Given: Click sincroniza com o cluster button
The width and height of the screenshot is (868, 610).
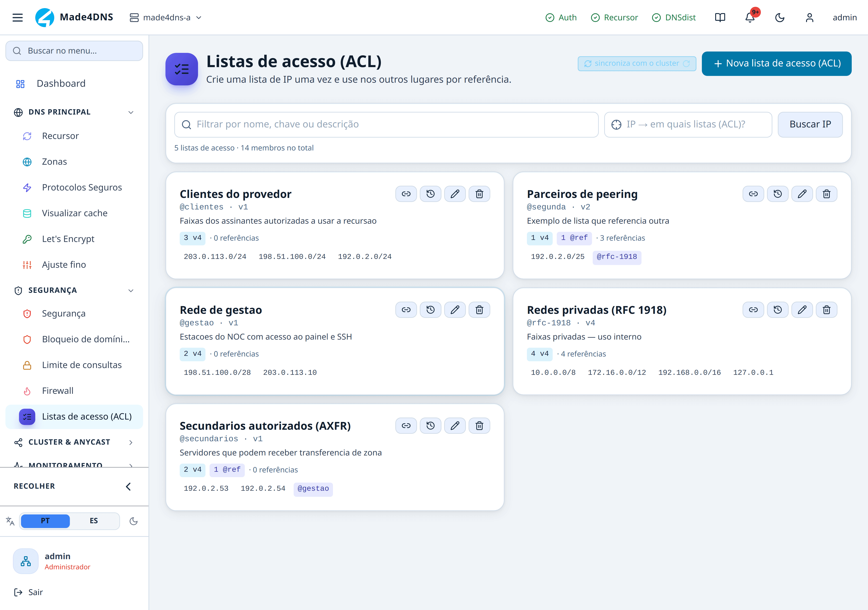Looking at the screenshot, I should pos(637,63).
